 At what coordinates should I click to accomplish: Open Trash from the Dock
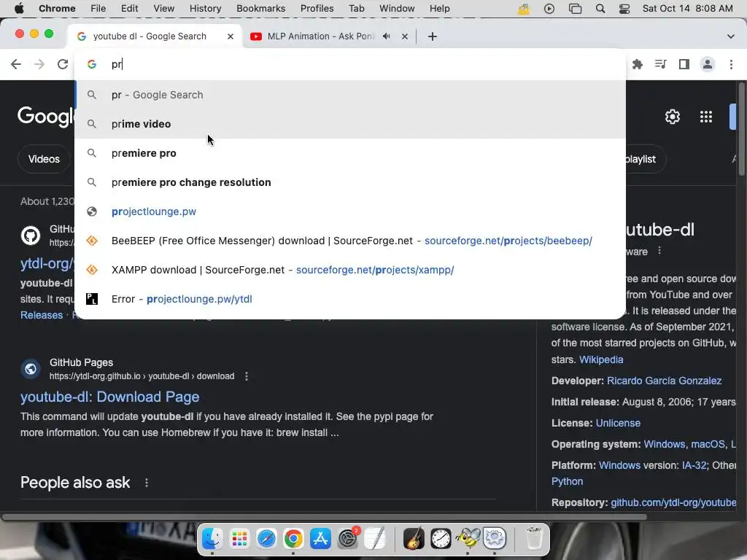pyautogui.click(x=533, y=539)
